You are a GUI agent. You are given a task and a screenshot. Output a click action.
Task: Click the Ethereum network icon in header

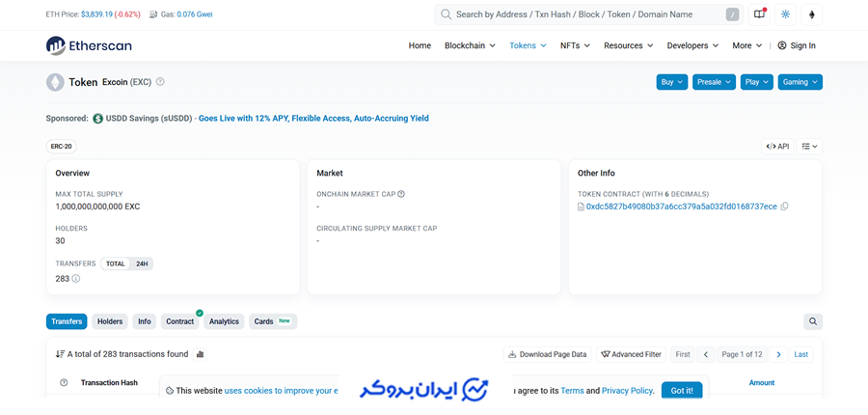[811, 14]
